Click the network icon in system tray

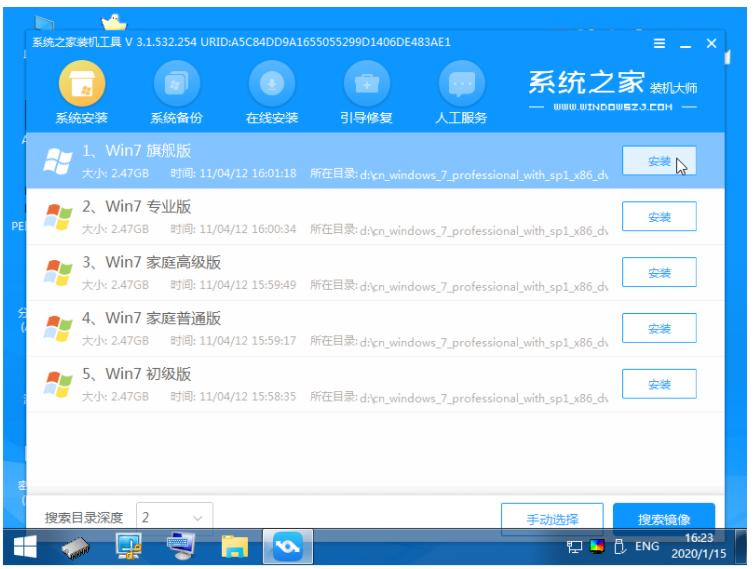(x=574, y=547)
